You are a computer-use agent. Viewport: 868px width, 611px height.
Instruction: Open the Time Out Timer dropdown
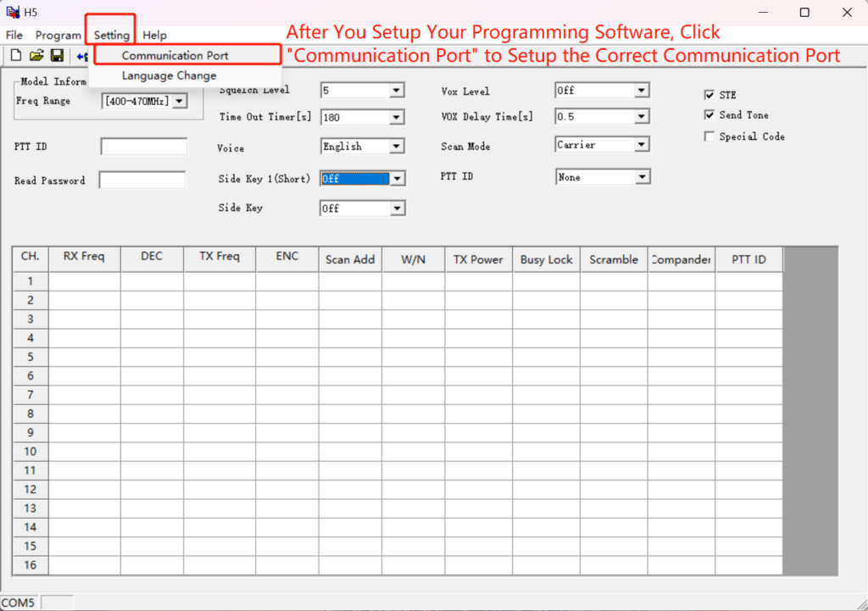pyautogui.click(x=397, y=117)
